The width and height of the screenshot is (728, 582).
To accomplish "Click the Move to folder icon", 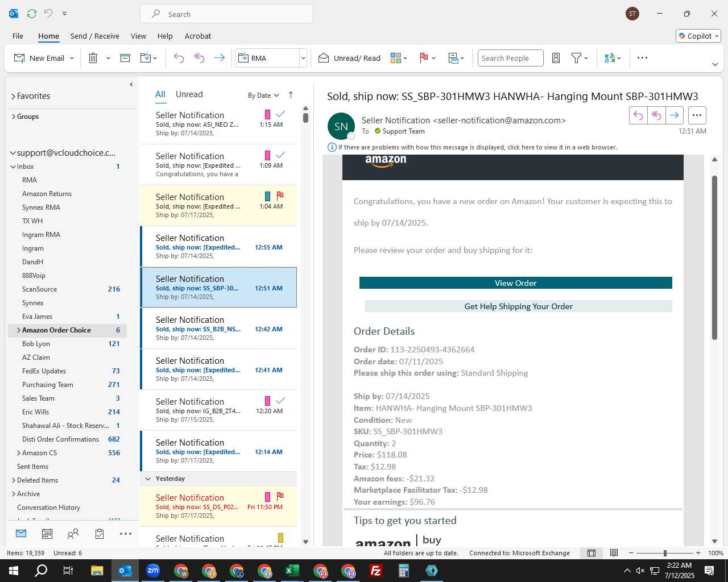I will tap(146, 58).
